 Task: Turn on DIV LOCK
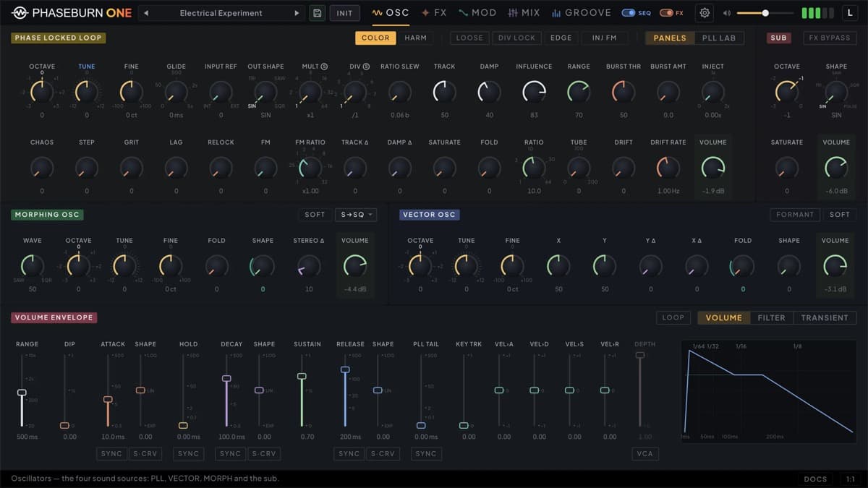tap(516, 38)
